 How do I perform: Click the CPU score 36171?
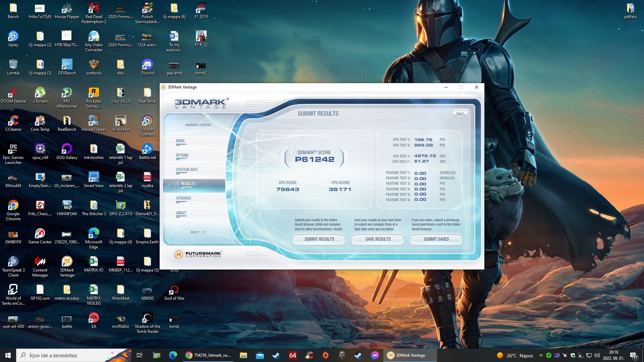(340, 189)
